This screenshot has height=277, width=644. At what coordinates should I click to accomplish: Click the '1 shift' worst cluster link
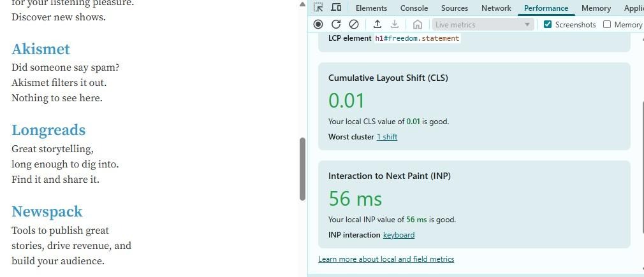(x=387, y=137)
